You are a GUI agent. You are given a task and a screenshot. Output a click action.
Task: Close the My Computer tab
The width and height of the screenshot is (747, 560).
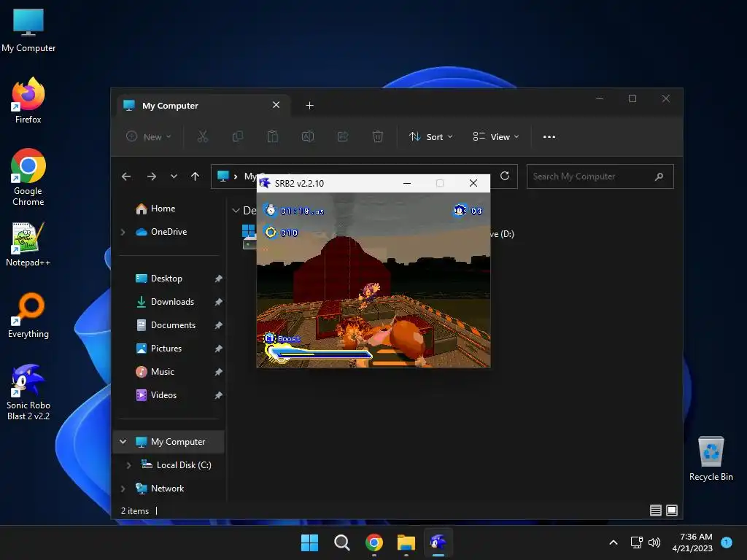(276, 105)
